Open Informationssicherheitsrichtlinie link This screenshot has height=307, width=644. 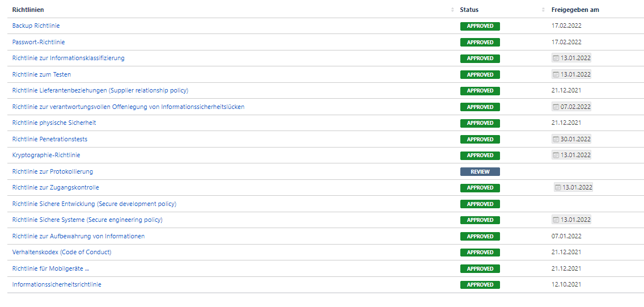click(57, 284)
